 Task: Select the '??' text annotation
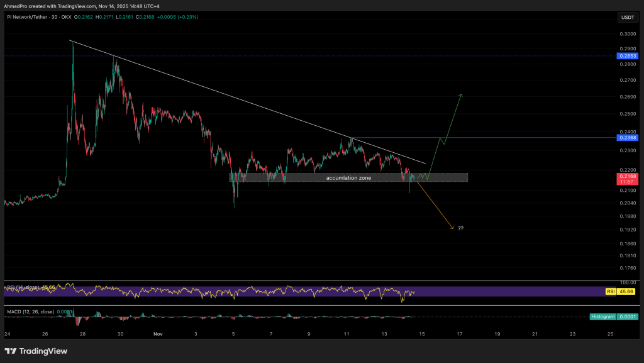(461, 228)
